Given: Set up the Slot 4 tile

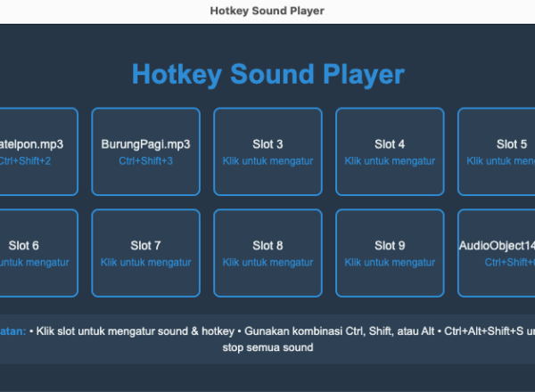Looking at the screenshot, I should pyautogui.click(x=390, y=151).
